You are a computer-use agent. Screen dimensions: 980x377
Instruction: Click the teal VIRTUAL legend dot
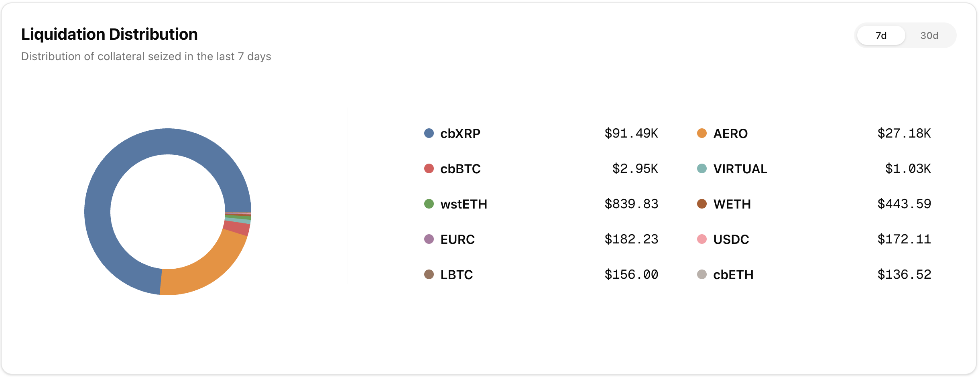pos(702,168)
